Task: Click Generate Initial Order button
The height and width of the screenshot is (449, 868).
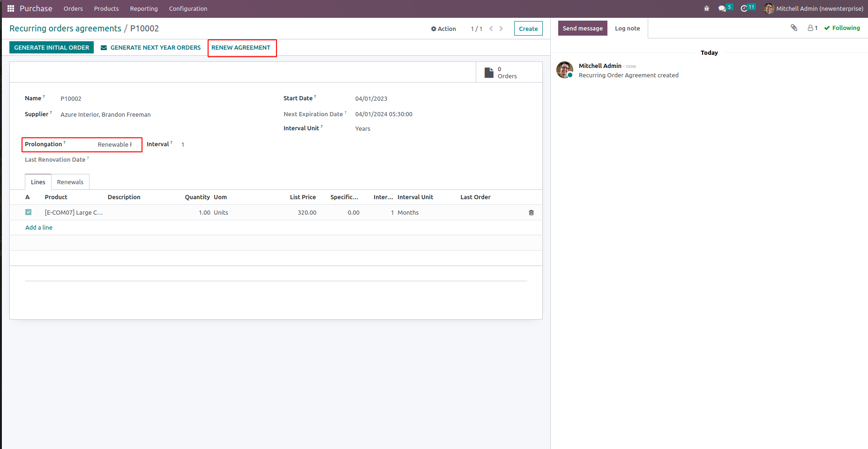Action: (52, 47)
